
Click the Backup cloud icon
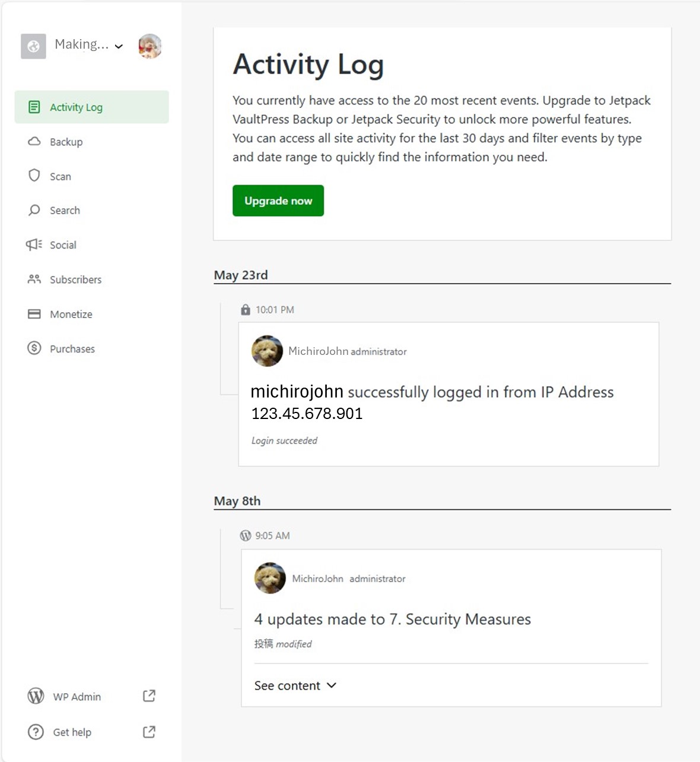click(34, 141)
